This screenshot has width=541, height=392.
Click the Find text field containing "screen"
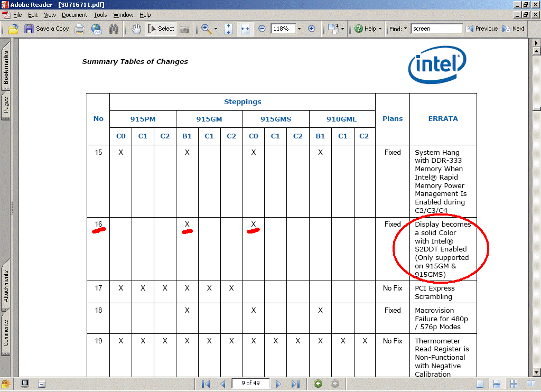[x=436, y=29]
